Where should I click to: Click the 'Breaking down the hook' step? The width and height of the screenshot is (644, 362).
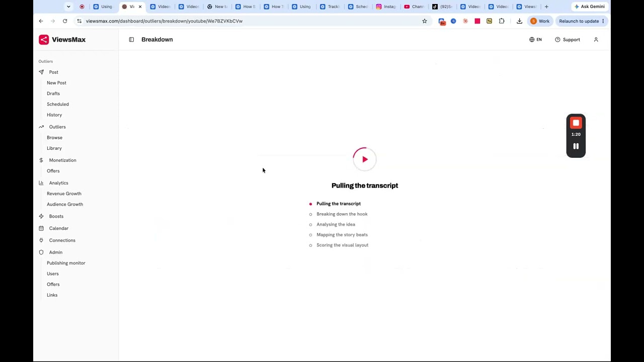[342, 214]
